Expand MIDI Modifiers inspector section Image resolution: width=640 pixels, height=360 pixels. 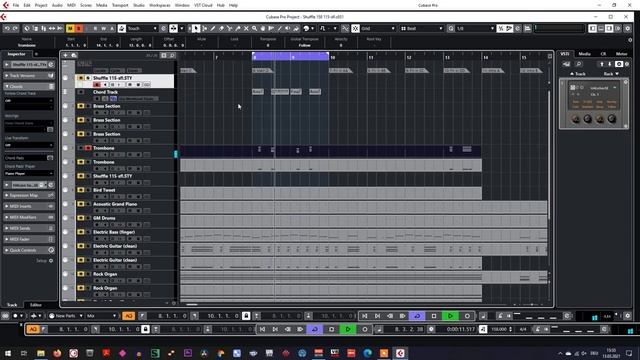click(29, 217)
